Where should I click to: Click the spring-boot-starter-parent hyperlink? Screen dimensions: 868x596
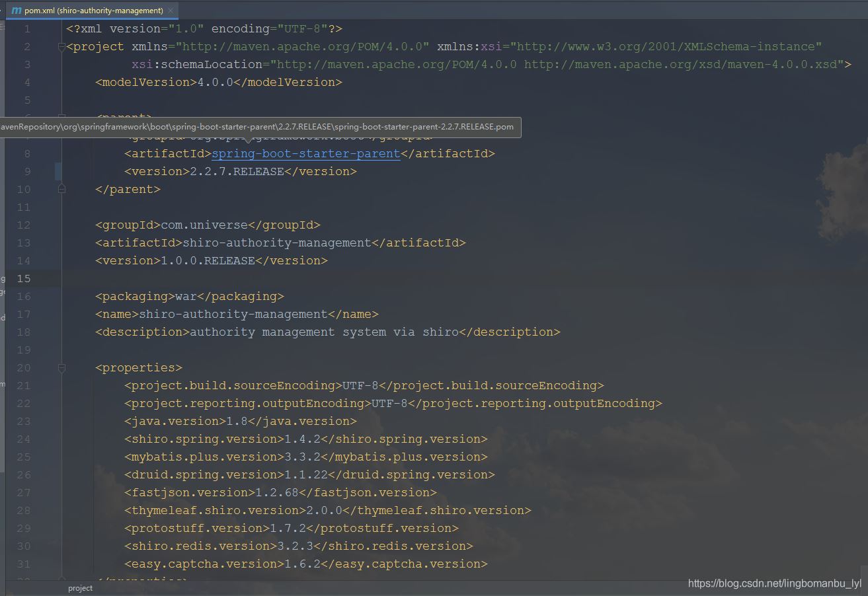305,153
